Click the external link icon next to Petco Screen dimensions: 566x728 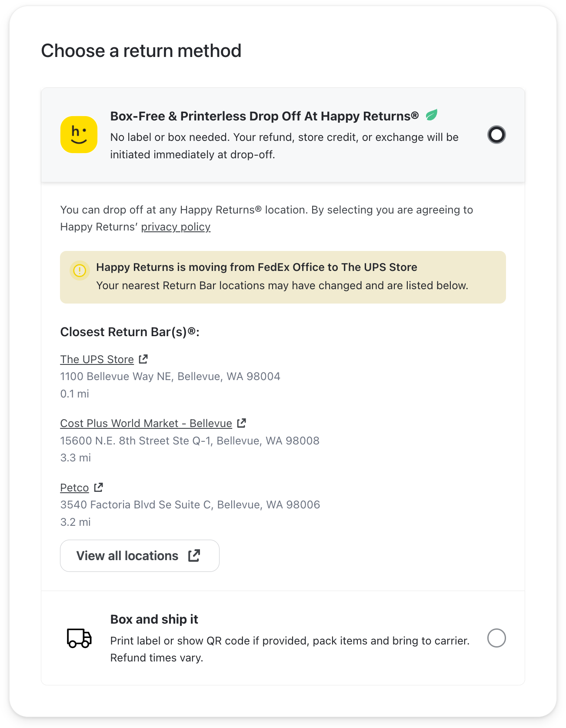(x=97, y=487)
